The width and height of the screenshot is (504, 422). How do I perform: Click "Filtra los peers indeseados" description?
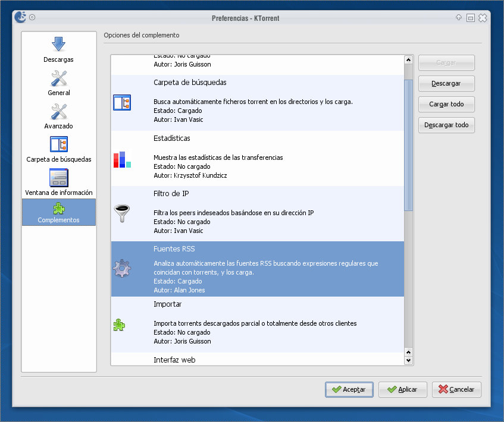click(234, 213)
